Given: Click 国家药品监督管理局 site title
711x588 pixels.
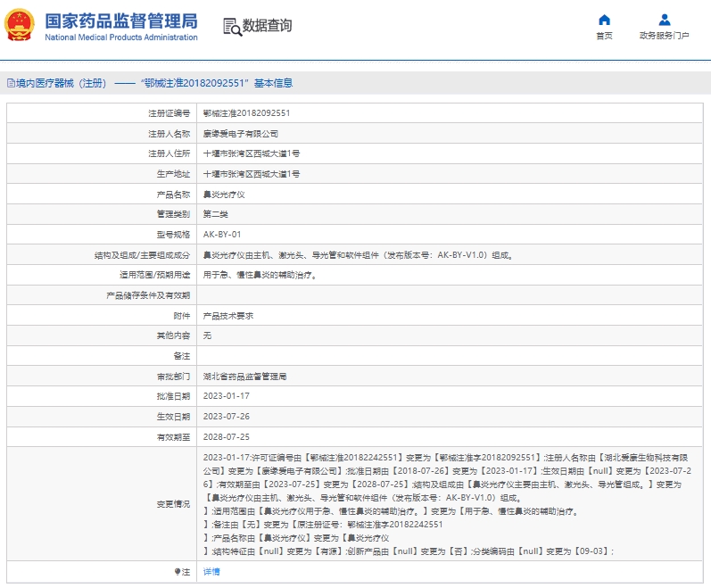Looking at the screenshot, I should [121, 21].
